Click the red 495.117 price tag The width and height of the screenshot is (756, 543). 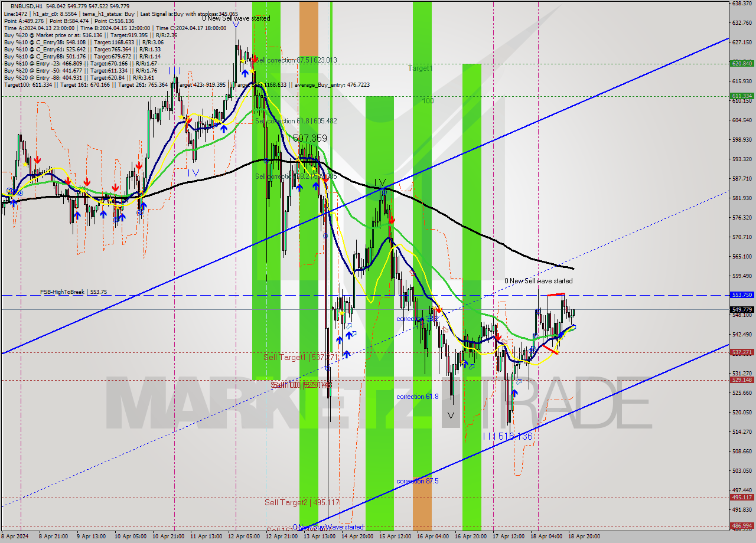[x=742, y=498]
